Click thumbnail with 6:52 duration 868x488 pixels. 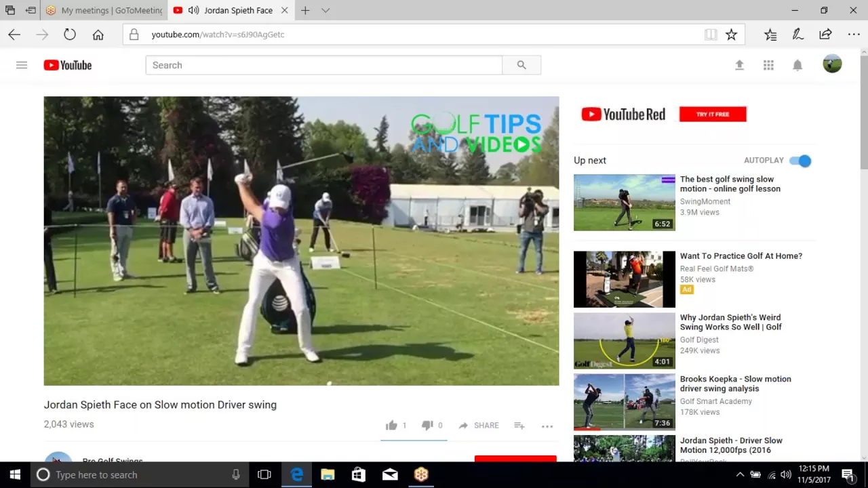[625, 203]
